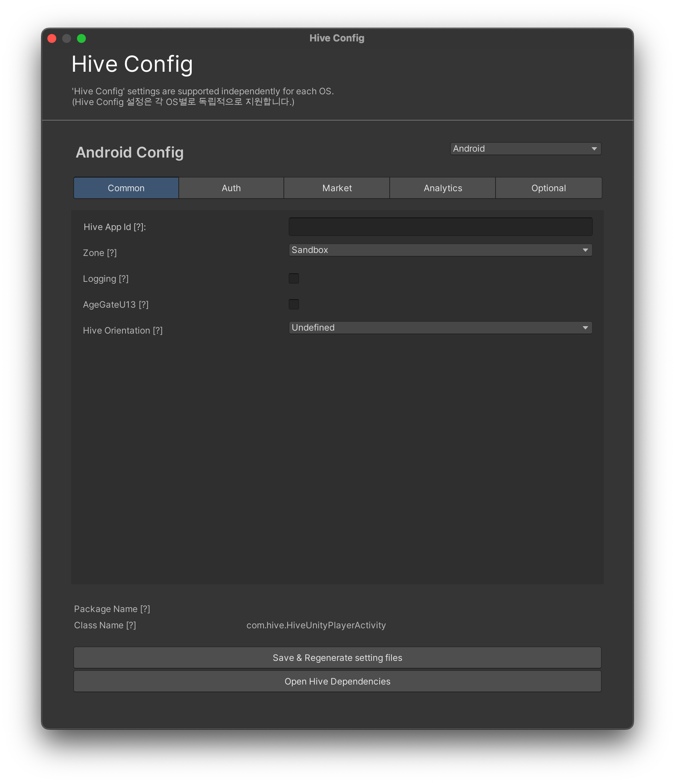Click Open Hive Dependencies button
675x784 pixels.
337,682
